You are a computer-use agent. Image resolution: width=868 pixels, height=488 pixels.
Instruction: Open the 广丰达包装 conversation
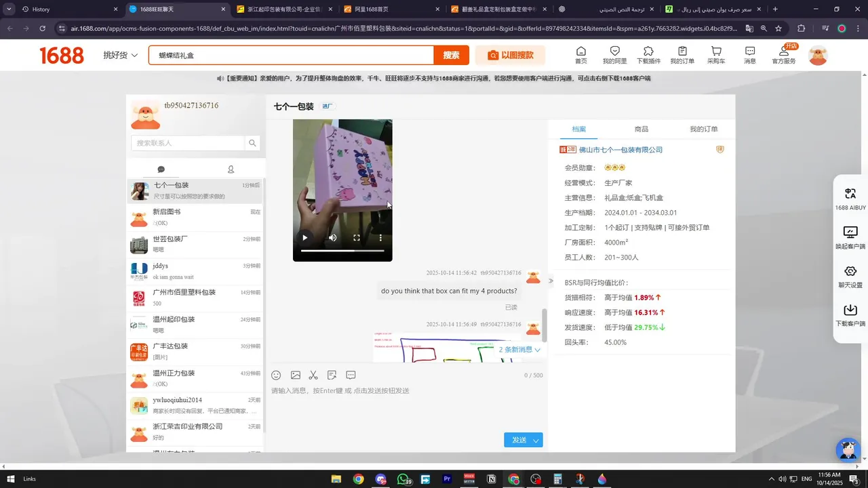coord(195,352)
